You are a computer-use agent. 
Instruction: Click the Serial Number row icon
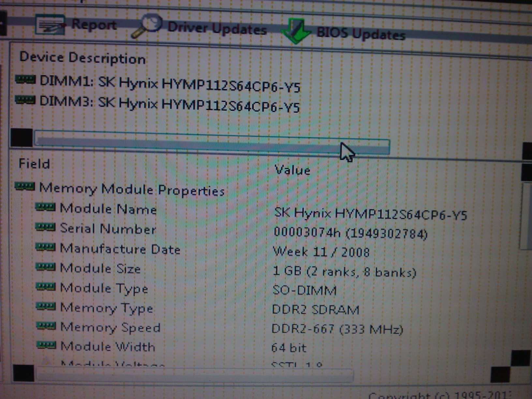click(x=45, y=227)
